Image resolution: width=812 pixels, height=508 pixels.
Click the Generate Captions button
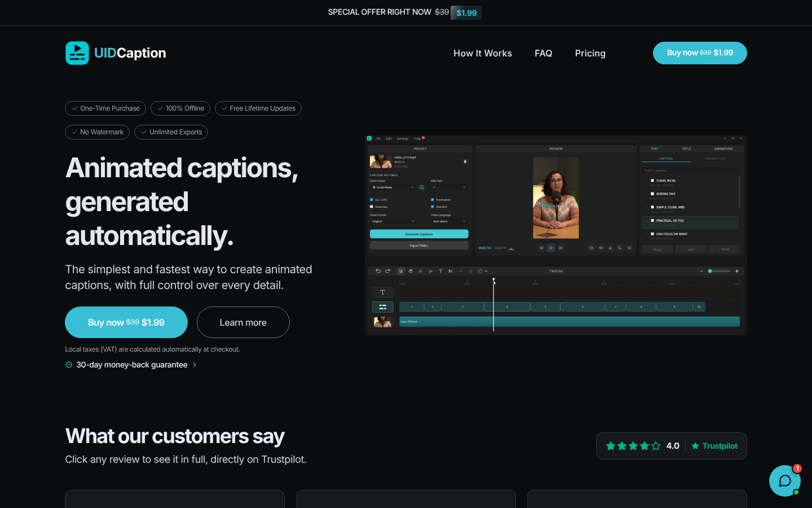point(419,234)
